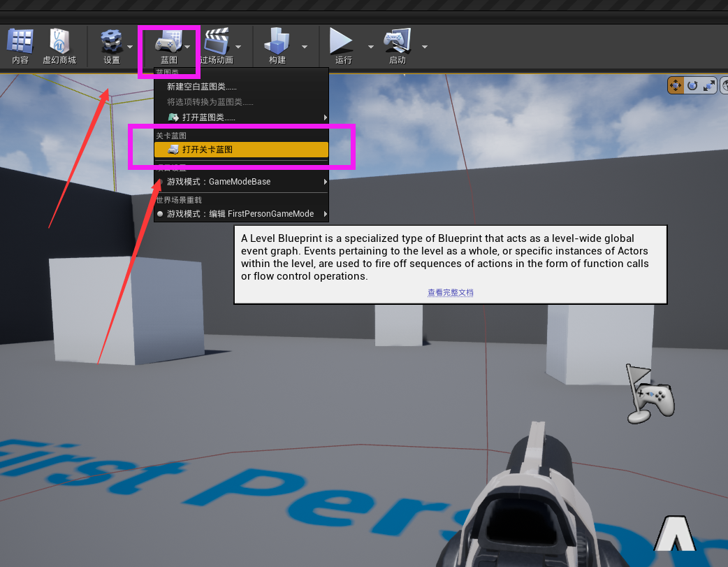
Task: Open the 蓝图 dropdown arrow
Action: pos(187,46)
